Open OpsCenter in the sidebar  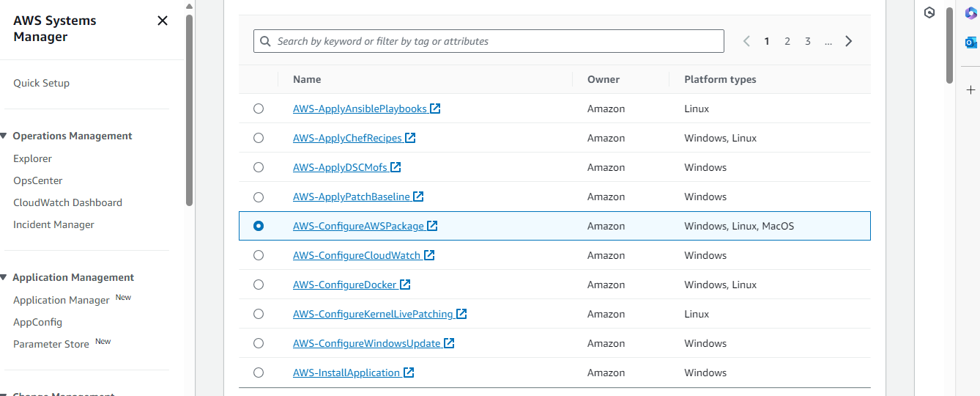pos(38,180)
